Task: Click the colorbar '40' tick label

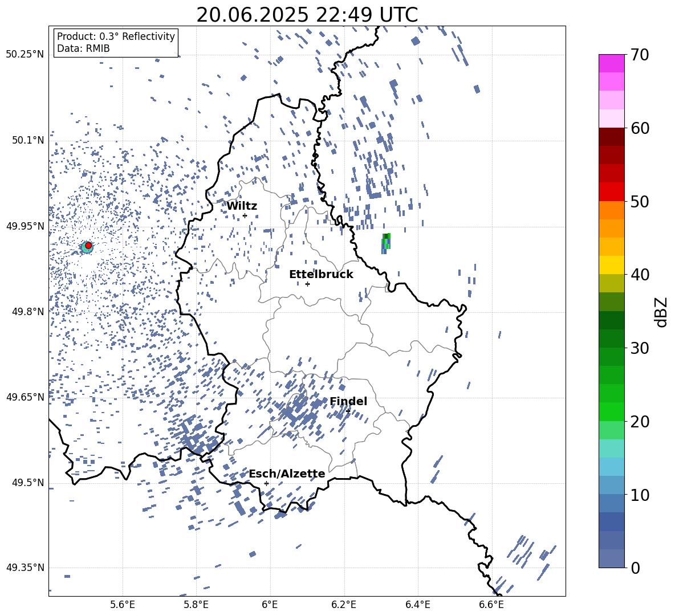Action: pyautogui.click(x=639, y=275)
